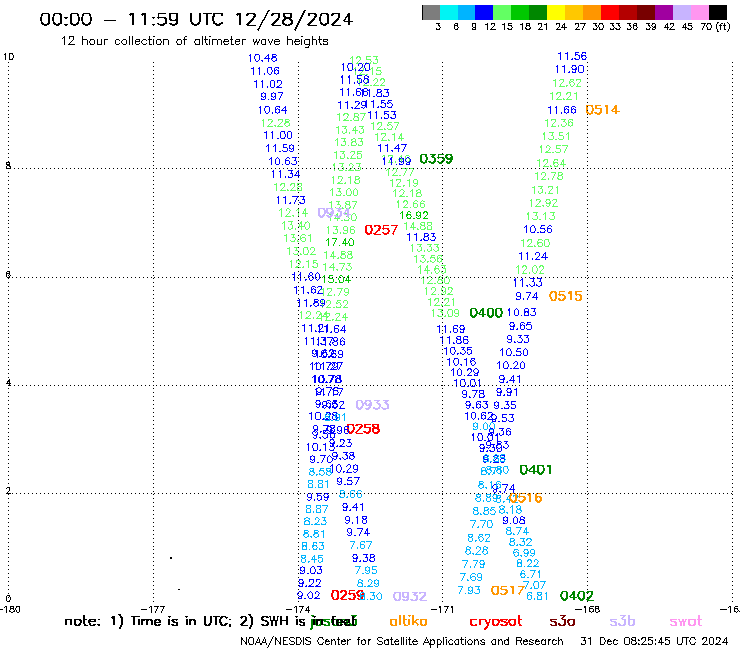Click the '13.96' wave height value
Screen dimensions: 740x650
341,230
